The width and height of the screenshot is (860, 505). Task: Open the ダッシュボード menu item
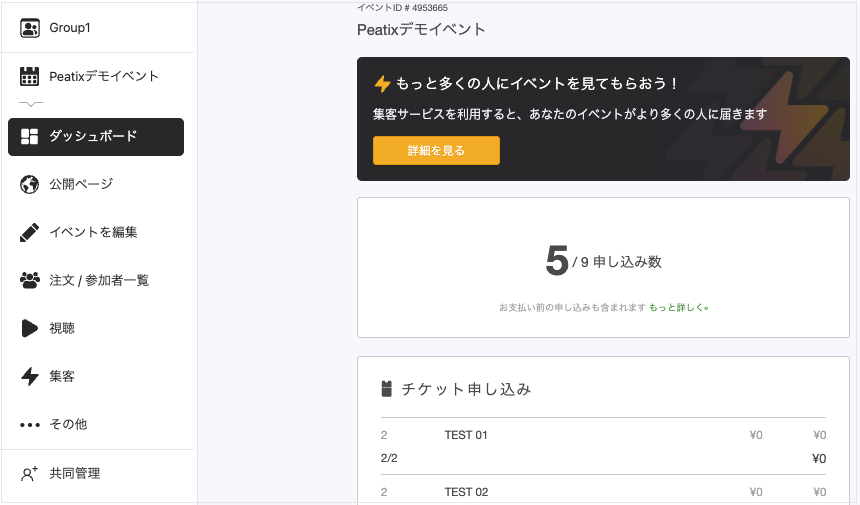[96, 137]
